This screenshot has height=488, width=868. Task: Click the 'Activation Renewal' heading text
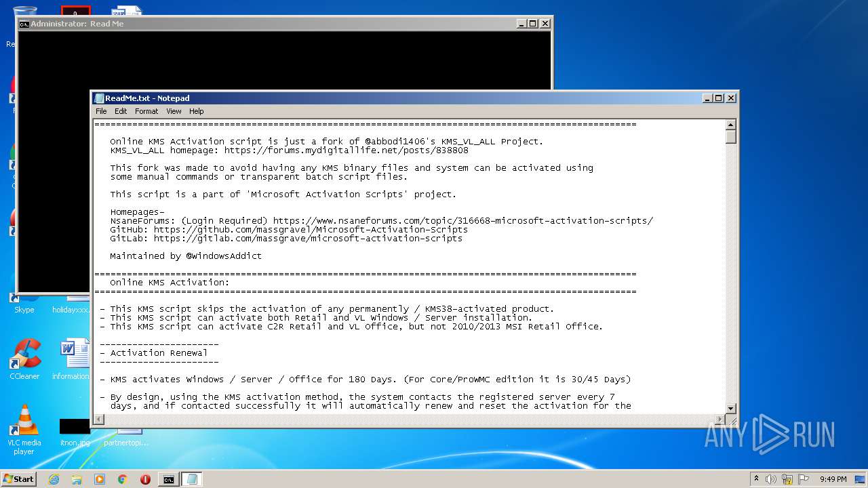[159, 353]
